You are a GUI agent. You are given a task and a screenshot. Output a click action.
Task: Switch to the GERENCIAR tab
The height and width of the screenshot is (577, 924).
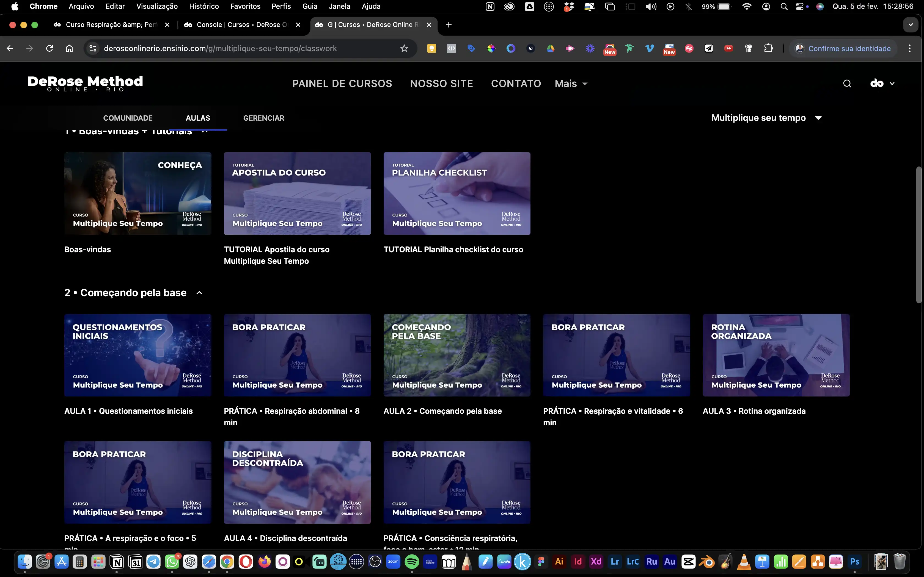click(x=263, y=118)
